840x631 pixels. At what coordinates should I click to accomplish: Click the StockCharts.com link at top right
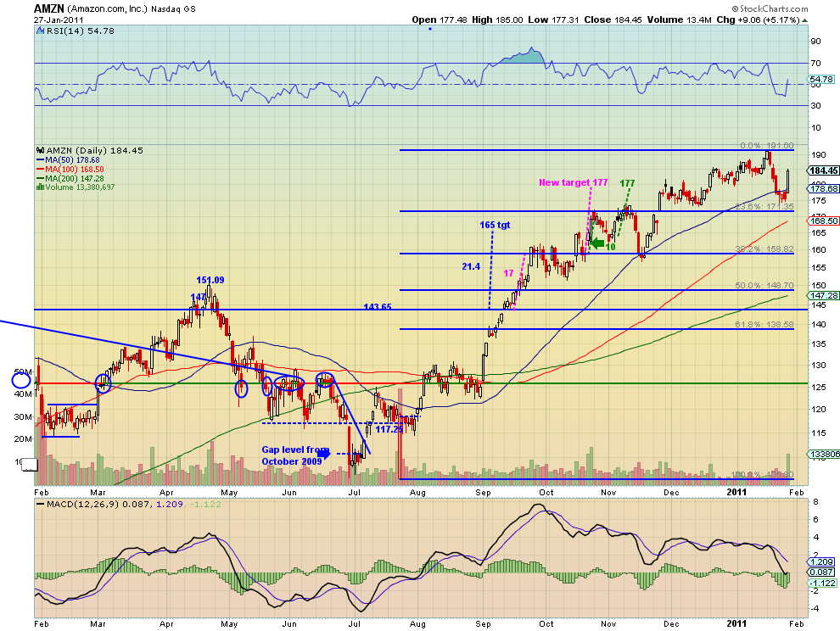(770, 8)
